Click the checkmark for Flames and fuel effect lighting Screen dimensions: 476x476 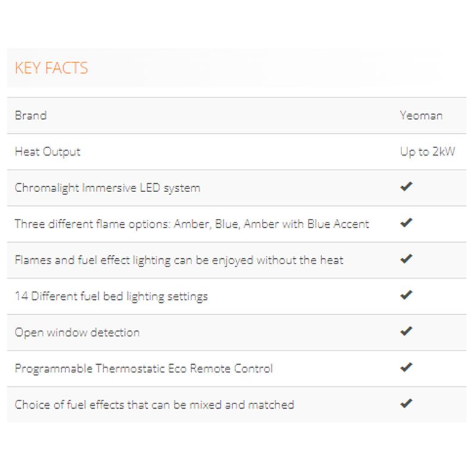coord(406,259)
